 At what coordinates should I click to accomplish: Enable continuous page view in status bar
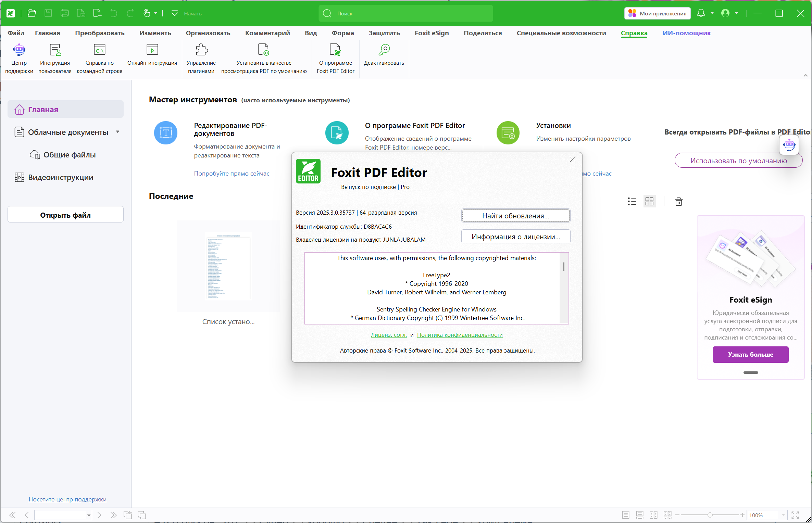(639, 515)
